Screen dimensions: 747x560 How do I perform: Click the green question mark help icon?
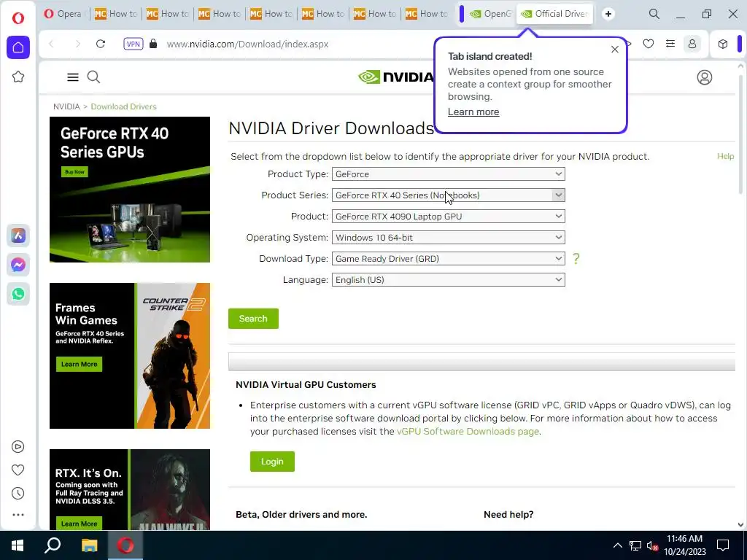[576, 259]
